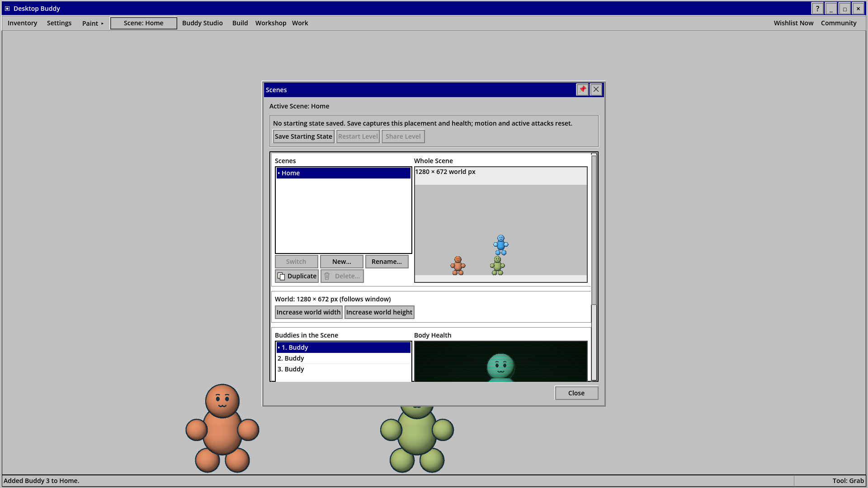
Task: Click Save Starting State button
Action: (x=303, y=136)
